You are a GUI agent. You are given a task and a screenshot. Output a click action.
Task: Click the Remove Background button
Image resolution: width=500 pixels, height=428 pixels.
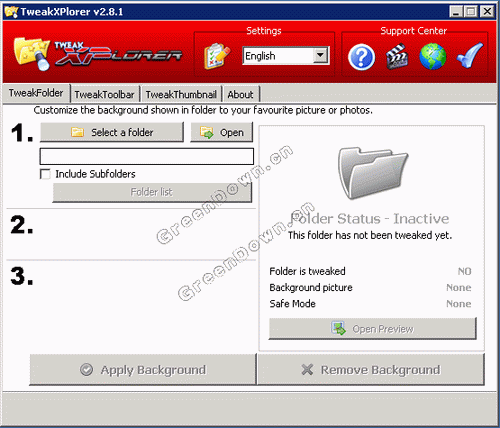[371, 370]
